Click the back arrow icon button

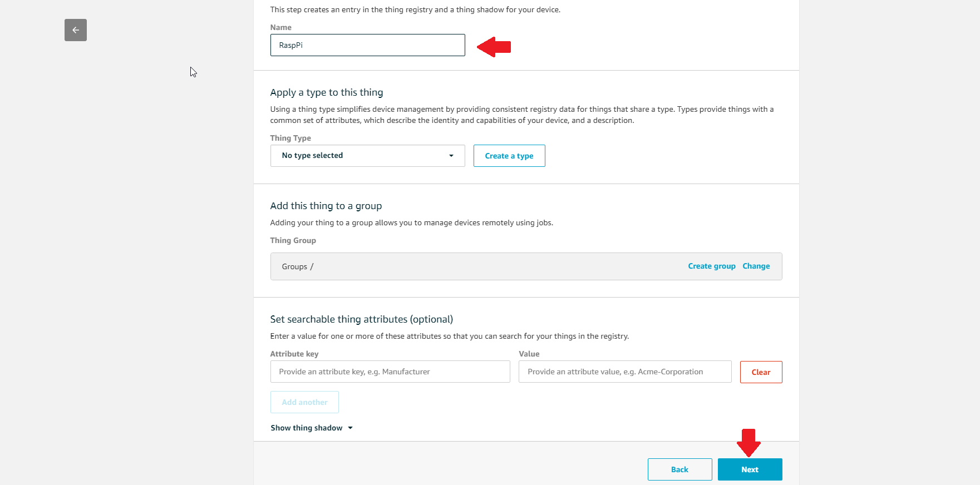click(x=76, y=30)
